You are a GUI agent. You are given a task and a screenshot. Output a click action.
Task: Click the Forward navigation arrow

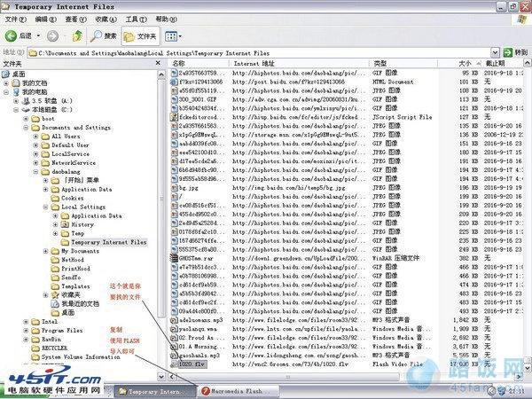[52, 35]
